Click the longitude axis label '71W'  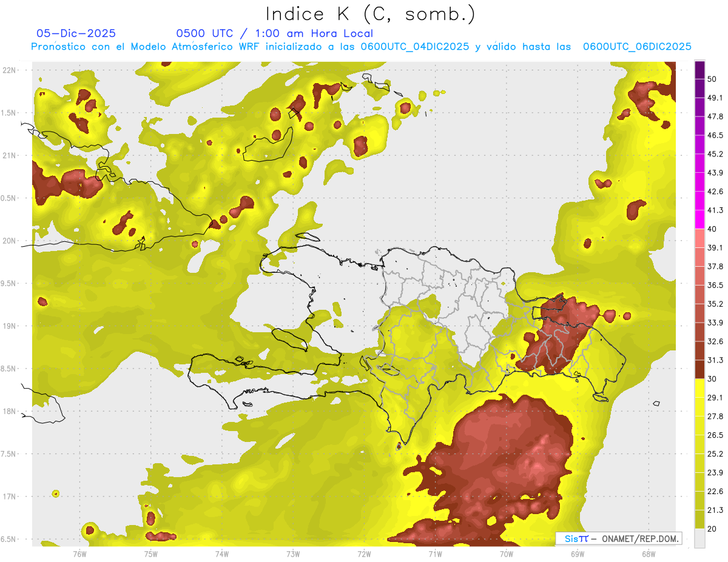click(x=435, y=554)
